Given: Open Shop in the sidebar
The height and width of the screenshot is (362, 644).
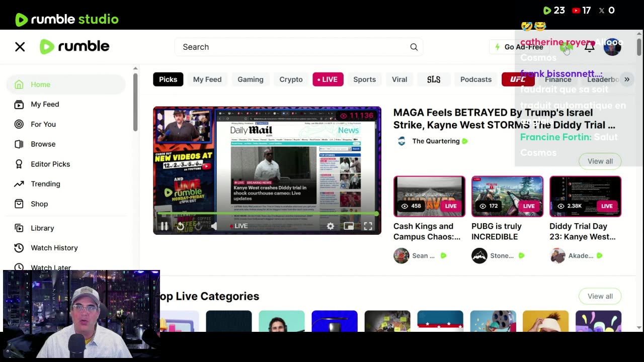Looking at the screenshot, I should pyautogui.click(x=66, y=204).
